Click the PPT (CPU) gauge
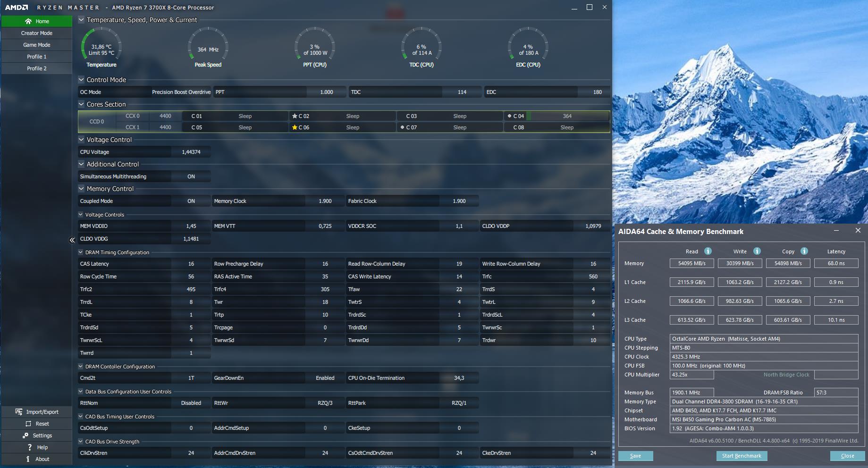This screenshot has height=468, width=868. click(x=315, y=48)
